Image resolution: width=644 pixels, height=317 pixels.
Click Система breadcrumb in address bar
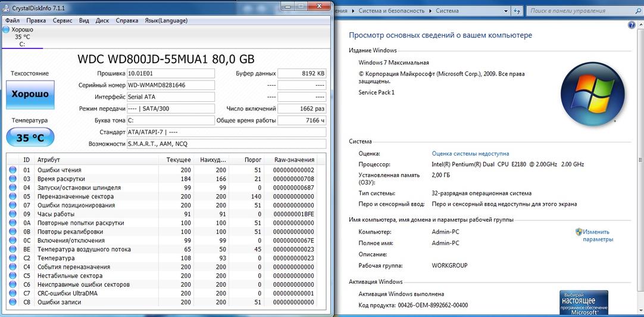[x=447, y=11]
